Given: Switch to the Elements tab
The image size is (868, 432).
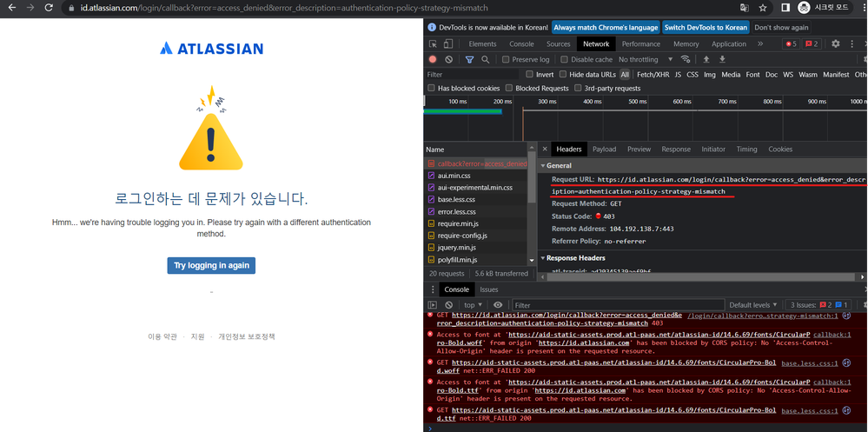Looking at the screenshot, I should (482, 43).
